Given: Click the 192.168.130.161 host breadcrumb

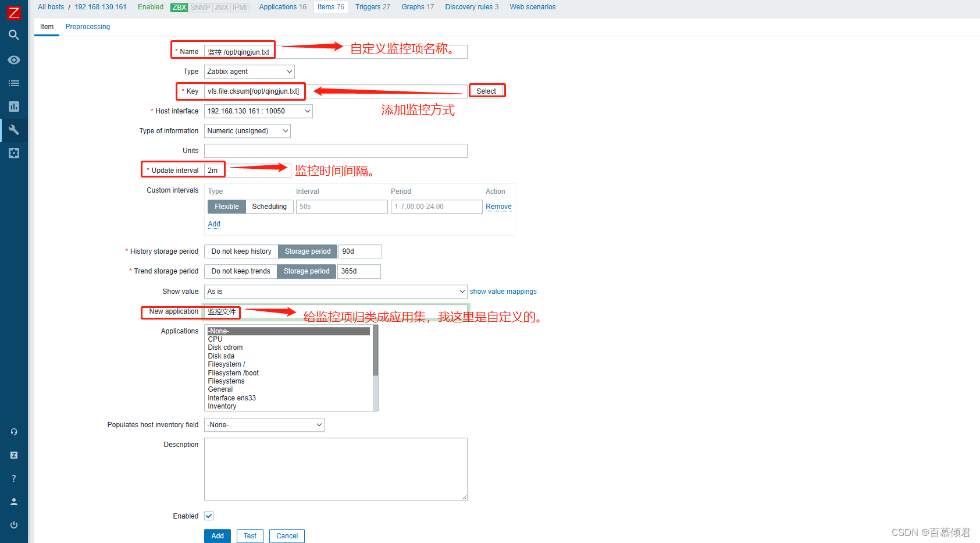Looking at the screenshot, I should (101, 7).
